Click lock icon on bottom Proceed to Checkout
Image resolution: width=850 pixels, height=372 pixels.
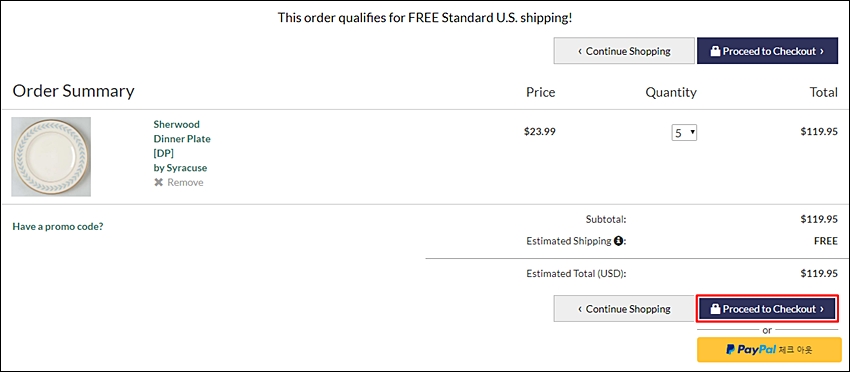tap(715, 309)
